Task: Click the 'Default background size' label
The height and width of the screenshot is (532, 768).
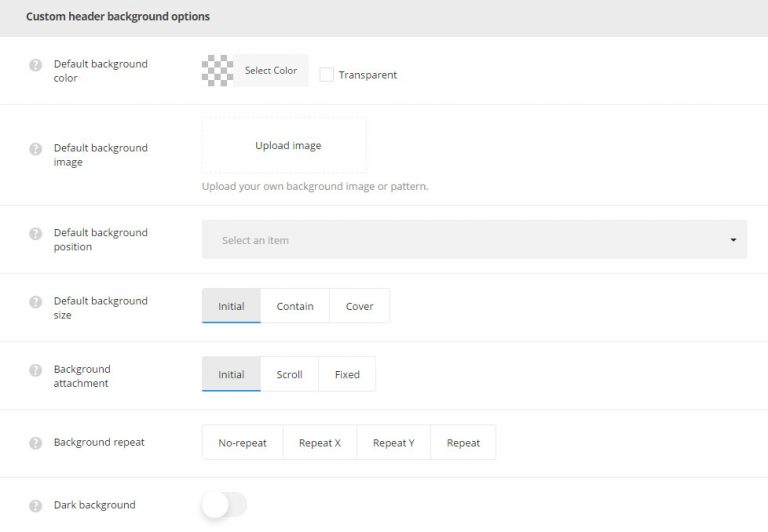Action: tap(100, 308)
